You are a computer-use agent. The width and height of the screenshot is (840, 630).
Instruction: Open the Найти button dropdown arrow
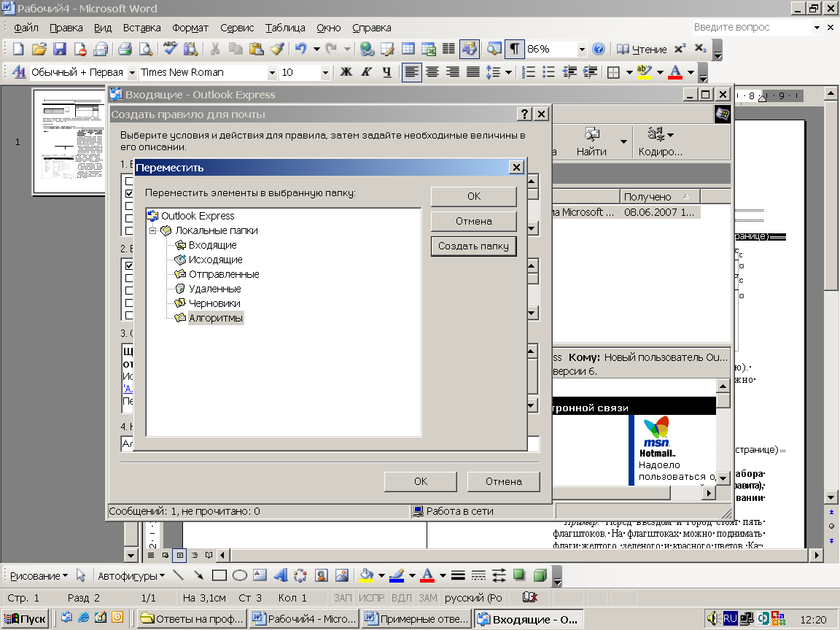623,141
